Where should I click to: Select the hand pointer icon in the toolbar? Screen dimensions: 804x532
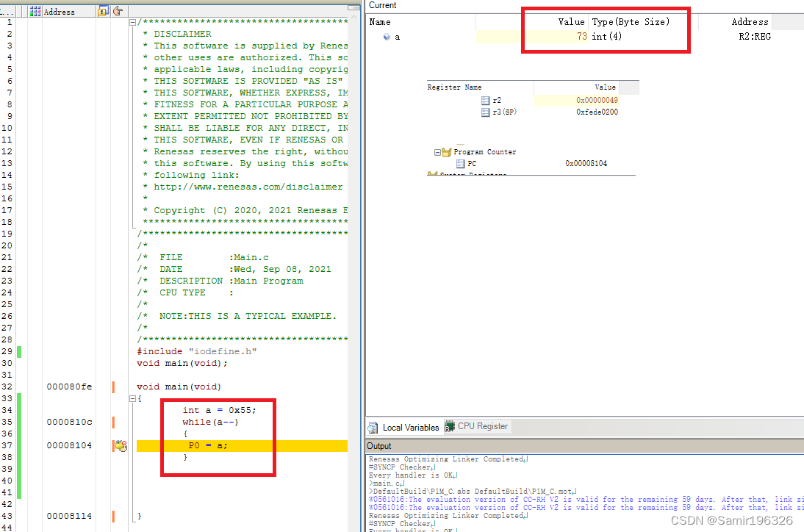click(x=118, y=10)
